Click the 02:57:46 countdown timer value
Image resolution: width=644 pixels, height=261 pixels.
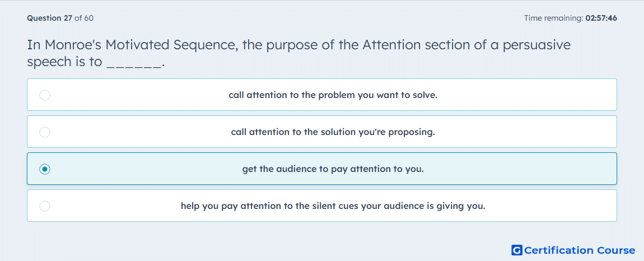[601, 18]
